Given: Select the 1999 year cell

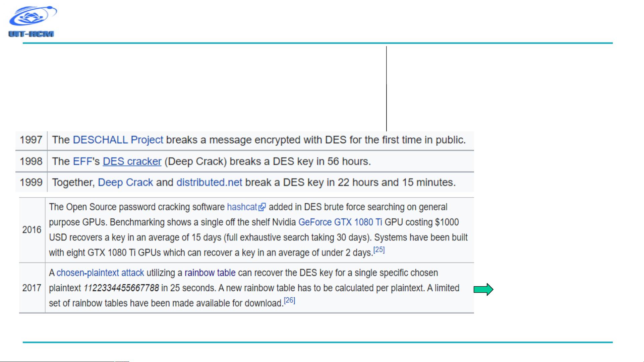Looking at the screenshot, I should point(31,183).
